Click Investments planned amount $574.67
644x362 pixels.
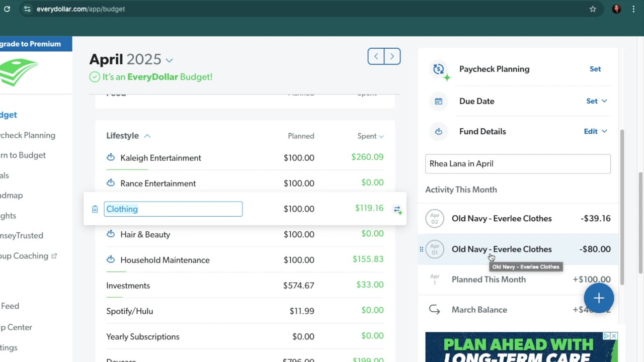pyautogui.click(x=299, y=286)
